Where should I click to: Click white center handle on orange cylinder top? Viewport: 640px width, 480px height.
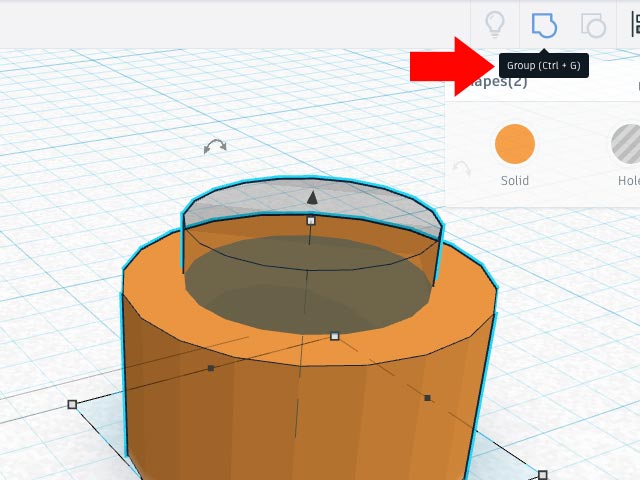(335, 336)
